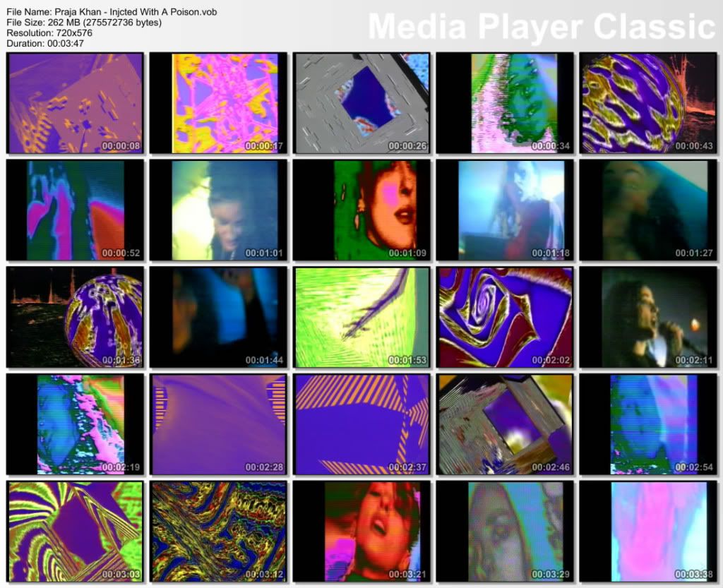Image resolution: width=723 pixels, height=588 pixels.
Task: Open the frame at 00:01:01
Action: coord(219,210)
